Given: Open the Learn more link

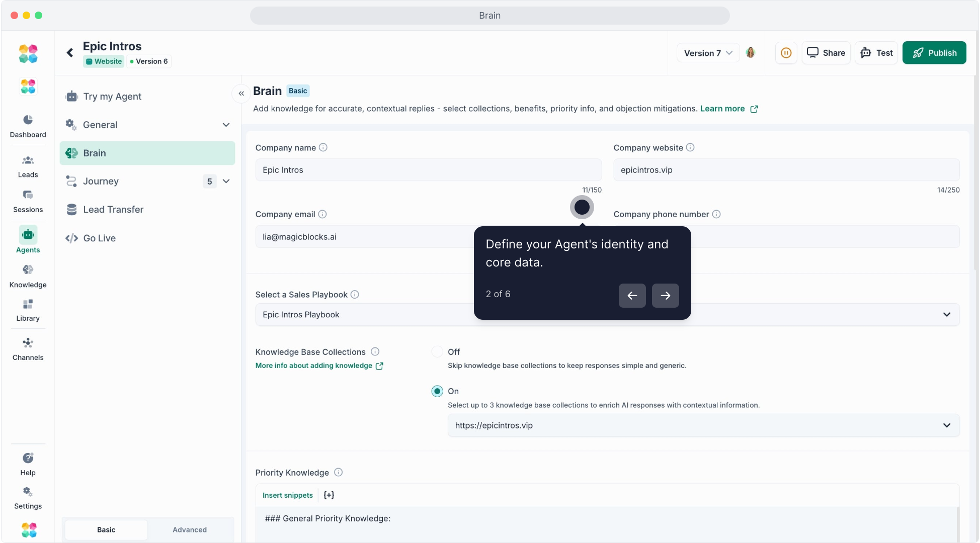Looking at the screenshot, I should click(722, 109).
